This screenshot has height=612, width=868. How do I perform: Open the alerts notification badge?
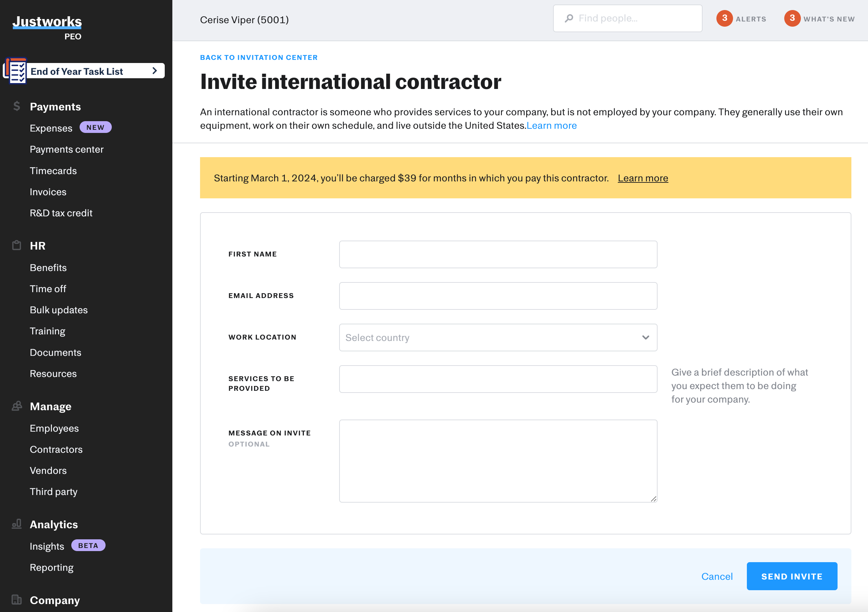pyautogui.click(x=724, y=18)
